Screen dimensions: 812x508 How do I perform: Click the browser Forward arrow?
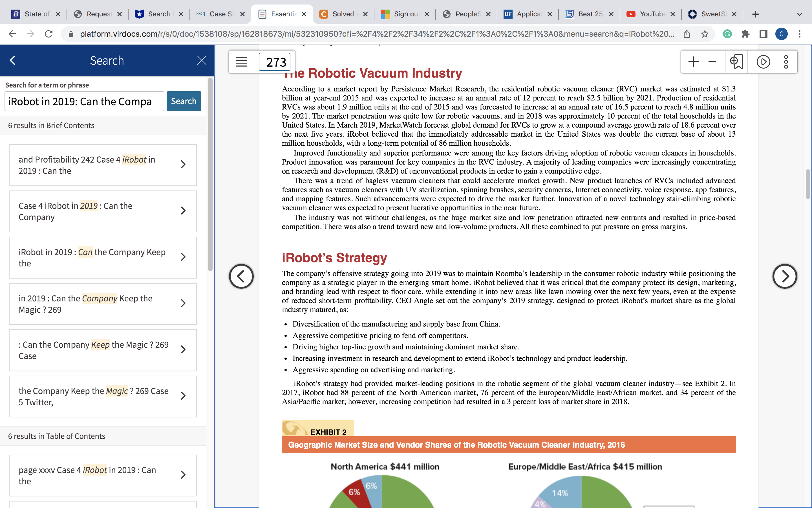point(30,34)
